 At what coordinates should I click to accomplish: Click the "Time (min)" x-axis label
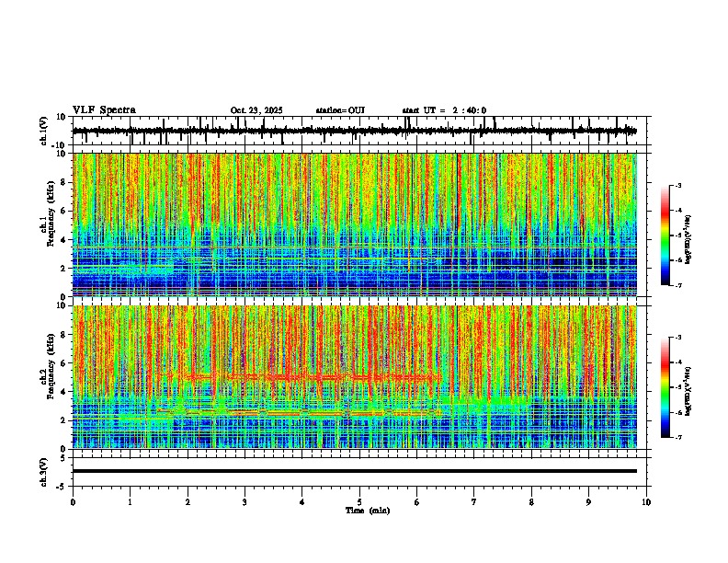coord(368,511)
